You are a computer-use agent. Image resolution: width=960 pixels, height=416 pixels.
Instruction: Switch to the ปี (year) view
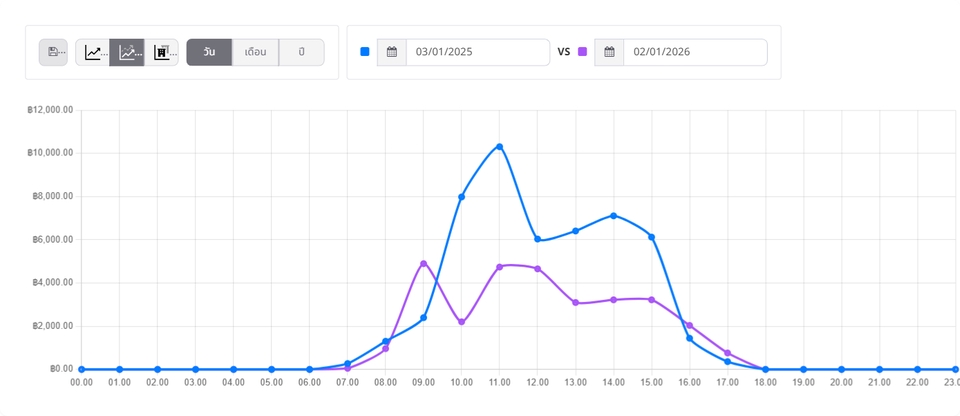pos(301,52)
